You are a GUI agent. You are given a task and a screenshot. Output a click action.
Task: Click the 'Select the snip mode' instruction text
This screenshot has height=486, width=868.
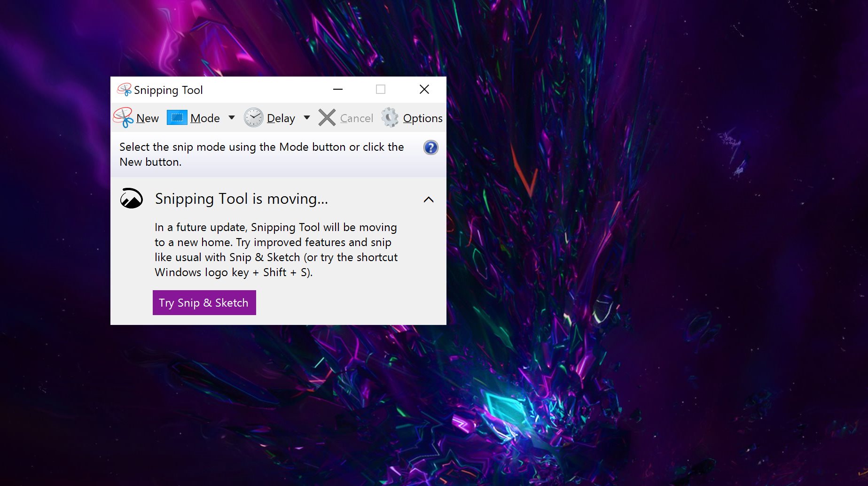(262, 154)
